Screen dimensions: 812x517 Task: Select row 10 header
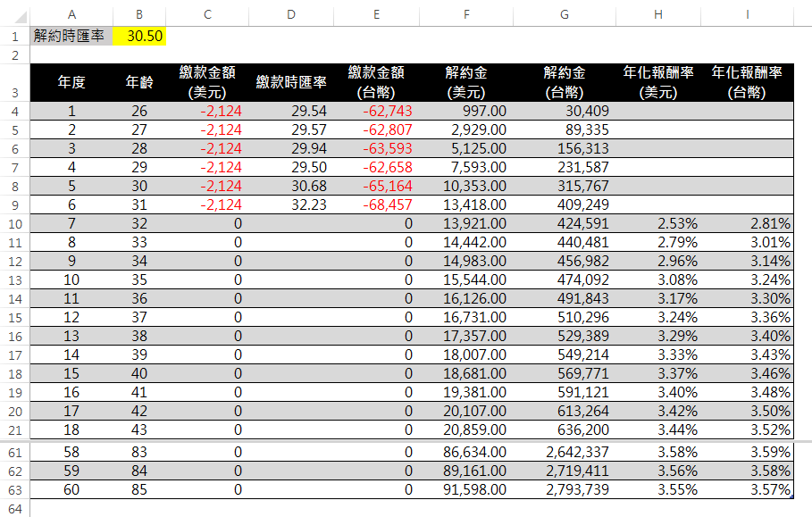[x=14, y=223]
